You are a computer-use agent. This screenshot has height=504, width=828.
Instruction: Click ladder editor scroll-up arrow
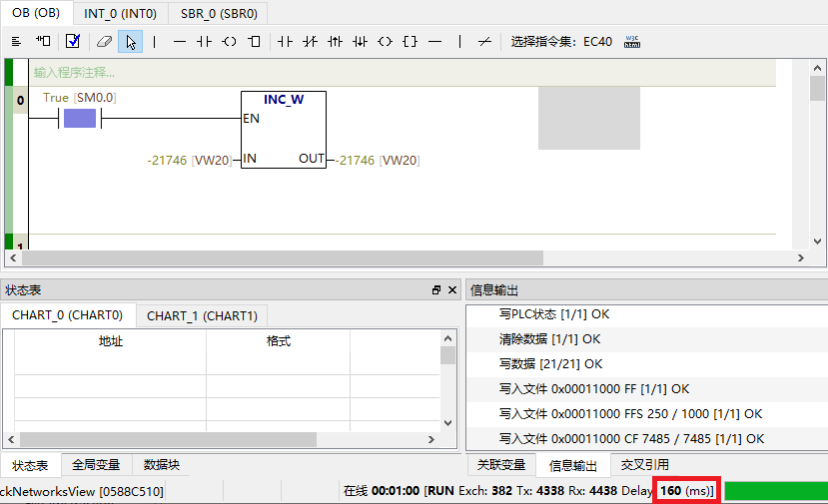point(817,69)
